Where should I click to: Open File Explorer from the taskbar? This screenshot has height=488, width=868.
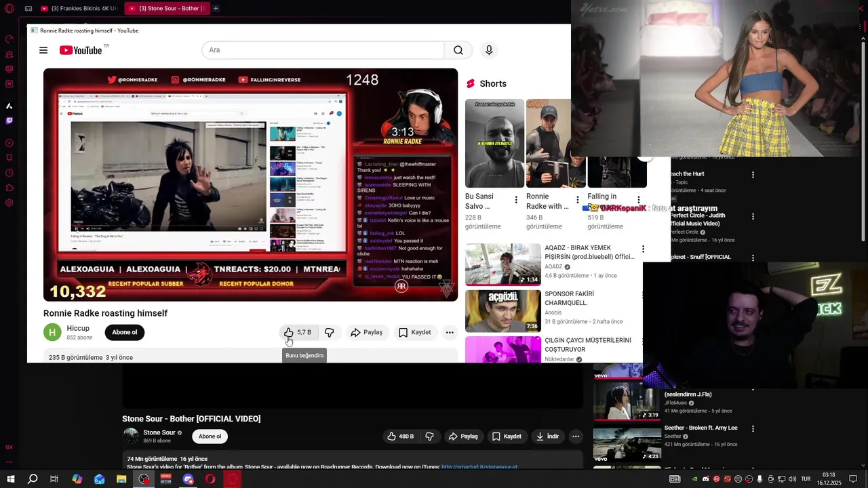pos(121,479)
